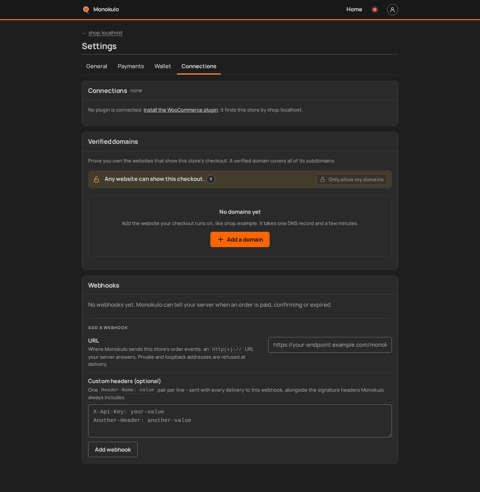Click Only allow my domains button

[x=352, y=180]
